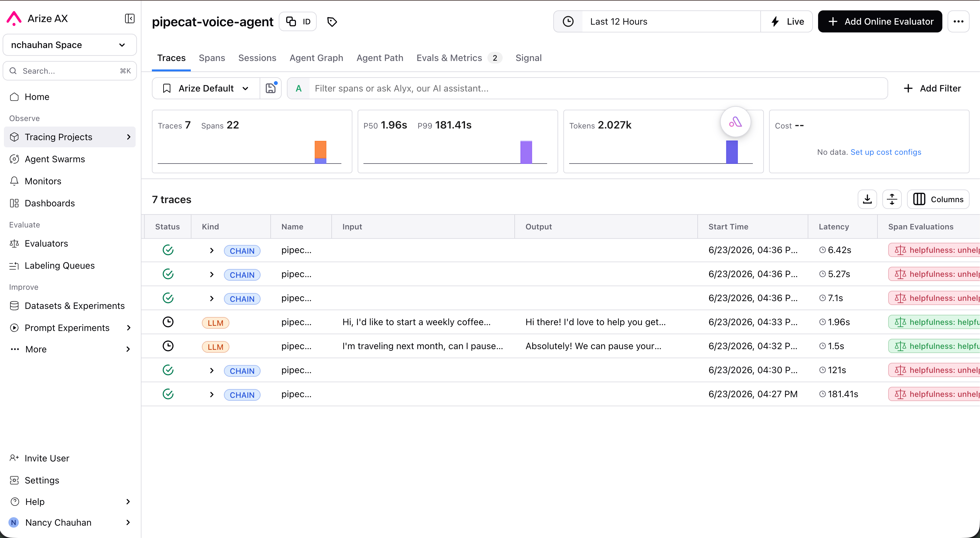Click the orange bar in Traces chart
Image resolution: width=980 pixels, height=538 pixels.
(320, 149)
